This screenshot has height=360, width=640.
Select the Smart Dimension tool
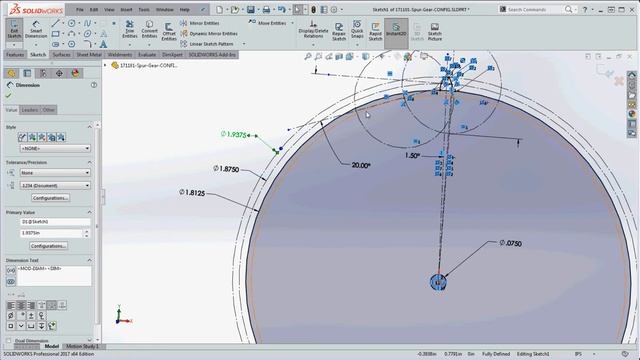36,29
